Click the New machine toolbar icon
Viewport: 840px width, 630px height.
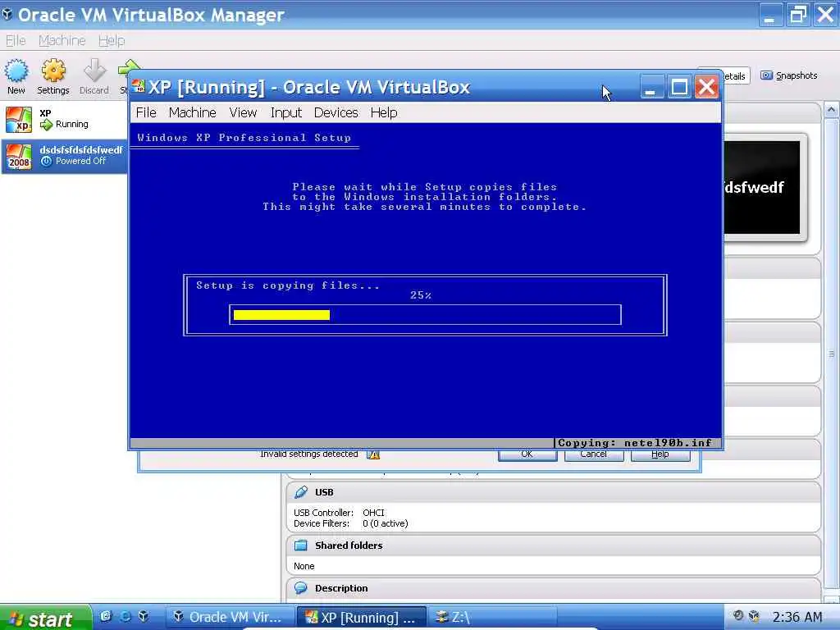pyautogui.click(x=16, y=71)
